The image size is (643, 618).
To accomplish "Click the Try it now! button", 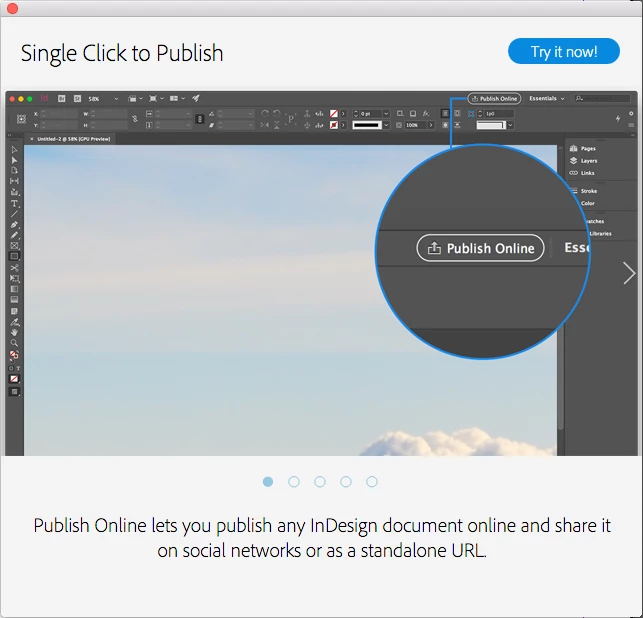I will tap(563, 51).
